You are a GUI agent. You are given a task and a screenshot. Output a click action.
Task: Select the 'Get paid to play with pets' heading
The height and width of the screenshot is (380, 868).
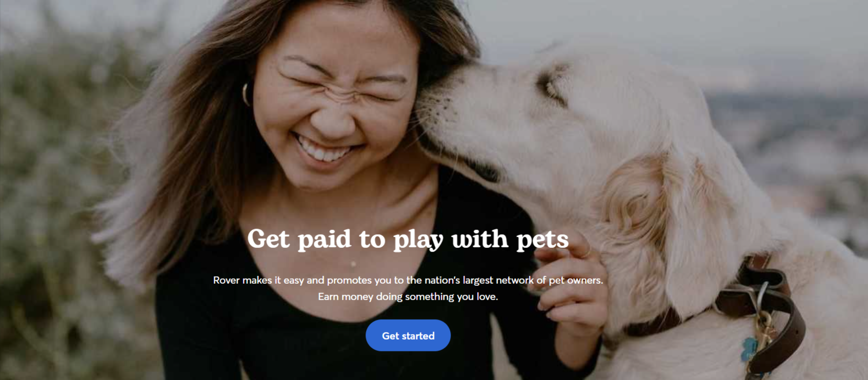[x=408, y=239]
